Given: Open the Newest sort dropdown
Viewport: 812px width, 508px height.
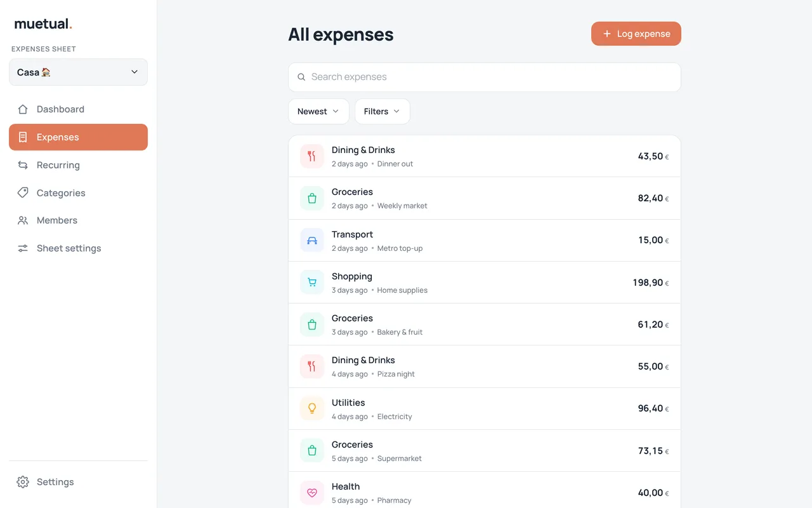Looking at the screenshot, I should point(318,111).
